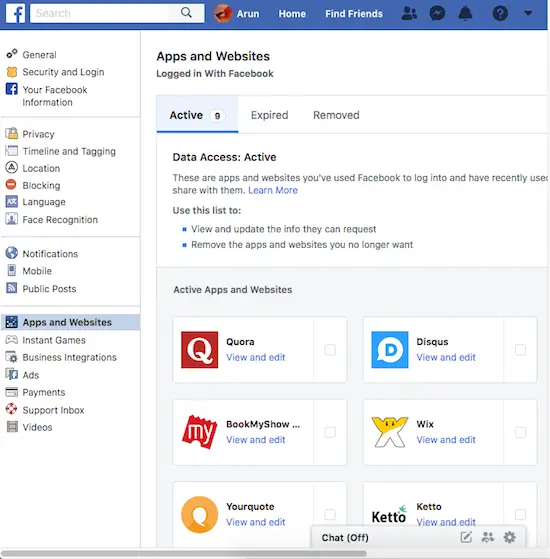This screenshot has width=550, height=559.
Task: Open Arun's profile picture
Action: (223, 14)
